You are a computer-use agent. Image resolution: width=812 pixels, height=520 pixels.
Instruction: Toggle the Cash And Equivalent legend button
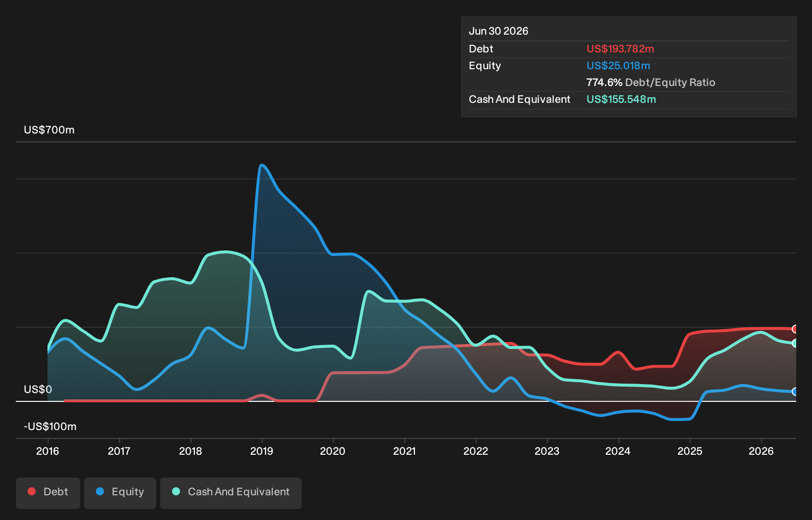click(231, 493)
